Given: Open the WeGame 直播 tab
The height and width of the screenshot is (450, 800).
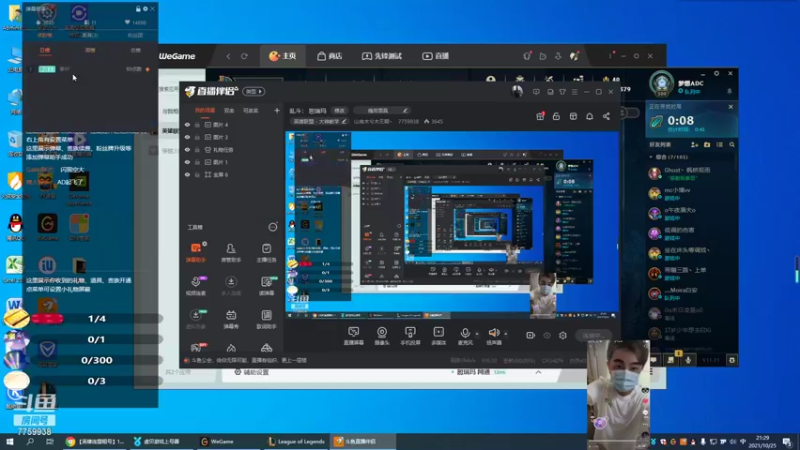Looking at the screenshot, I should (435, 56).
